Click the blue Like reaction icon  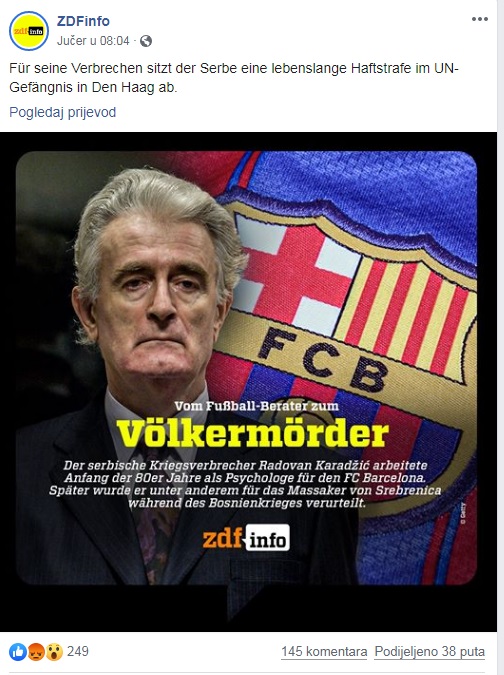click(x=18, y=652)
